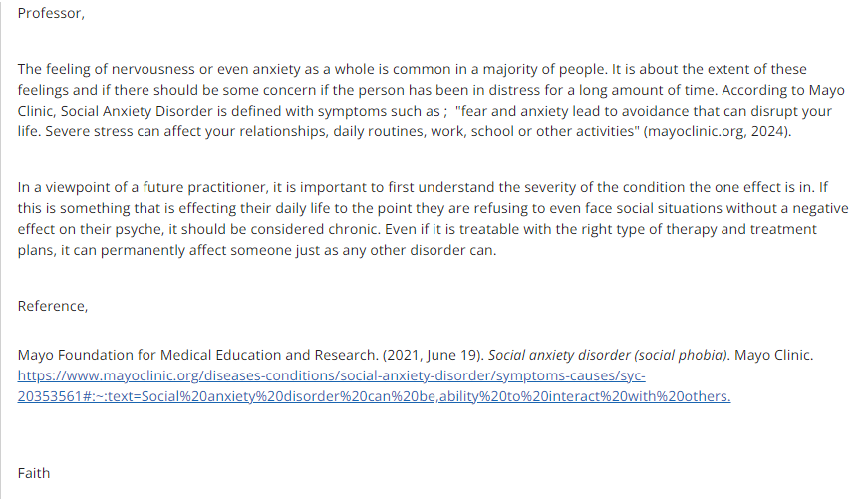Click the 'Reference,' heading text
The width and height of the screenshot is (868, 499).
(53, 306)
